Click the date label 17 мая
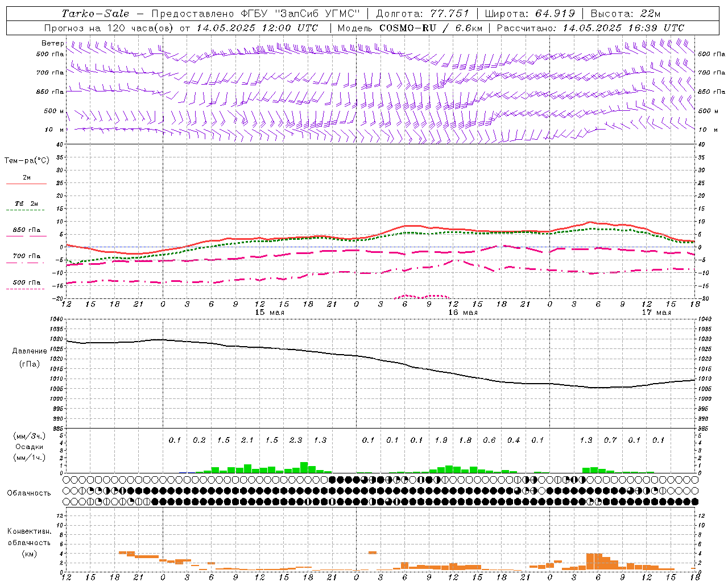The width and height of the screenshot is (728, 582). pos(656,313)
